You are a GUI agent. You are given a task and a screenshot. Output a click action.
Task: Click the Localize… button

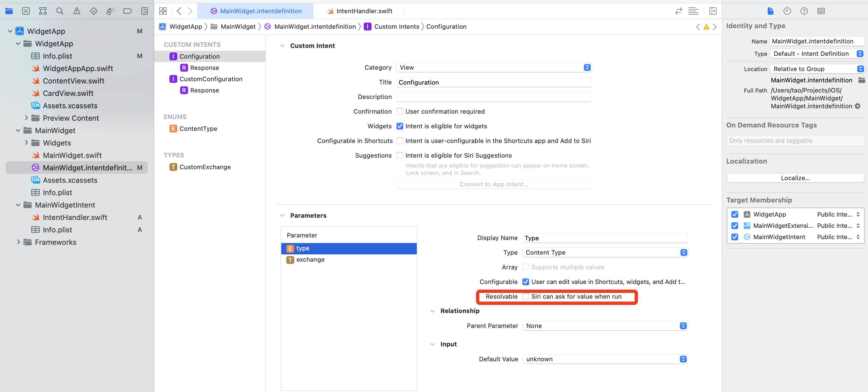(795, 178)
